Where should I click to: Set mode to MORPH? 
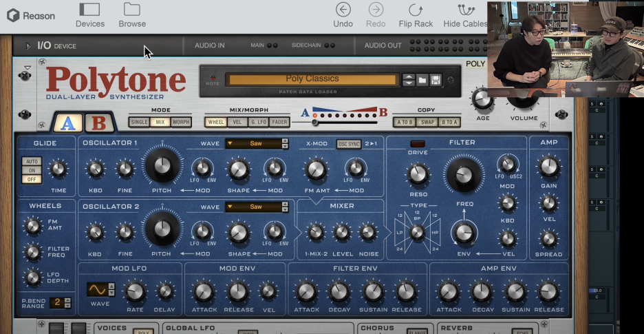pos(181,122)
